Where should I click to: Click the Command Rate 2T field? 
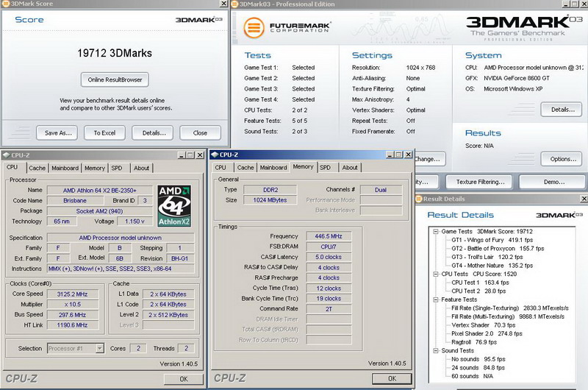(x=329, y=309)
